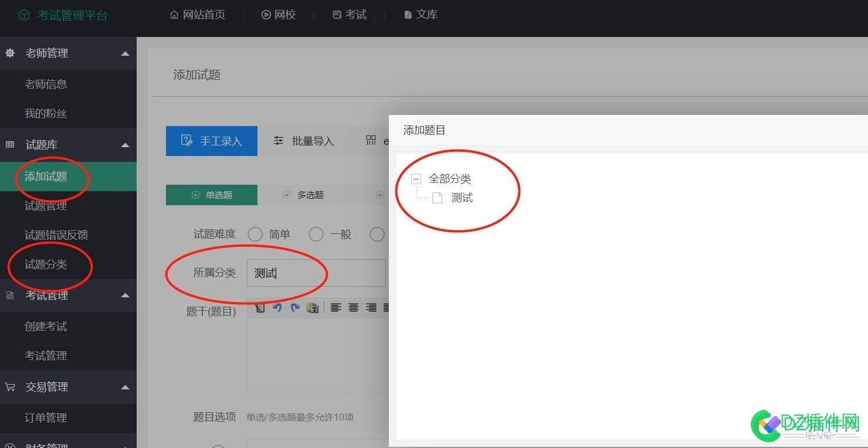This screenshot has height=448, width=868.
Task: Select the 多选题 question type tab
Action: click(x=304, y=195)
